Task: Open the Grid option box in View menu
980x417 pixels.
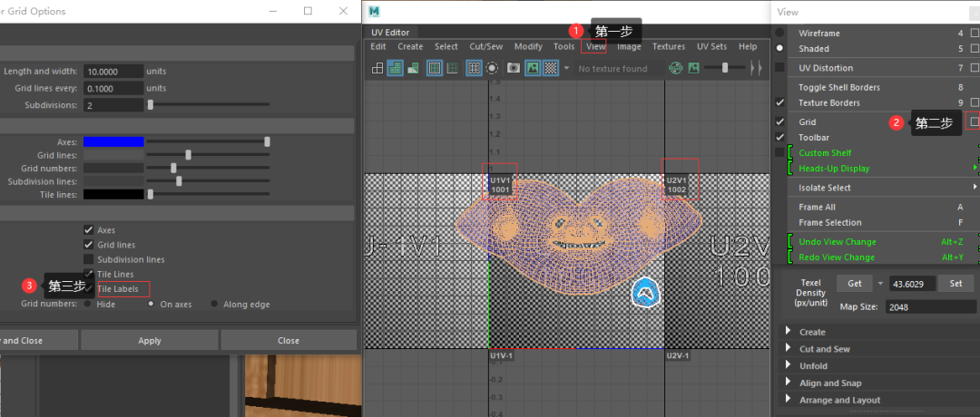Action: pyautogui.click(x=974, y=121)
